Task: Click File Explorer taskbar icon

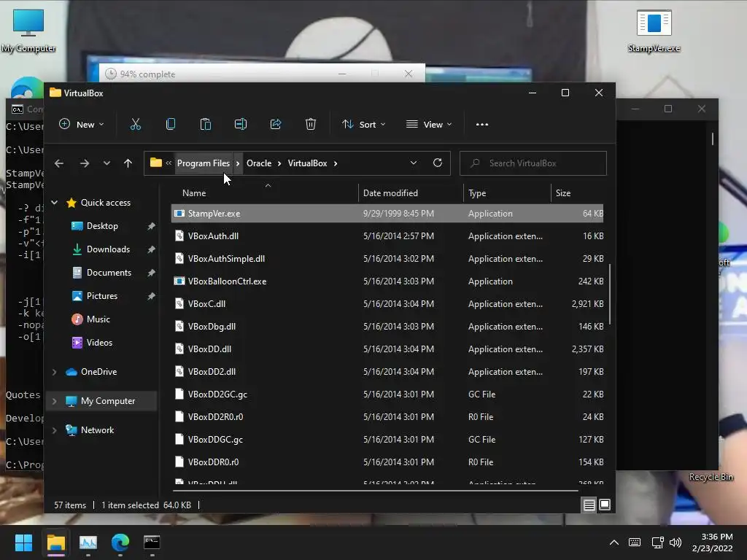Action: pos(55,542)
